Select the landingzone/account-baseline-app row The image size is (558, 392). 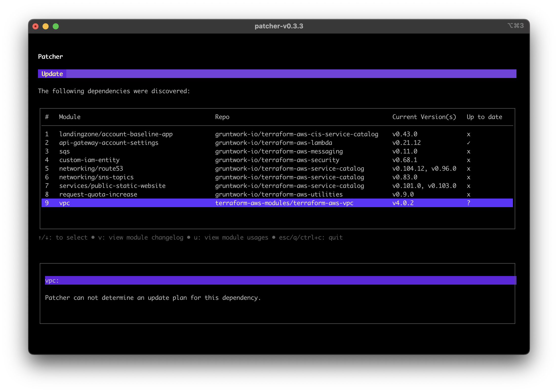116,134
